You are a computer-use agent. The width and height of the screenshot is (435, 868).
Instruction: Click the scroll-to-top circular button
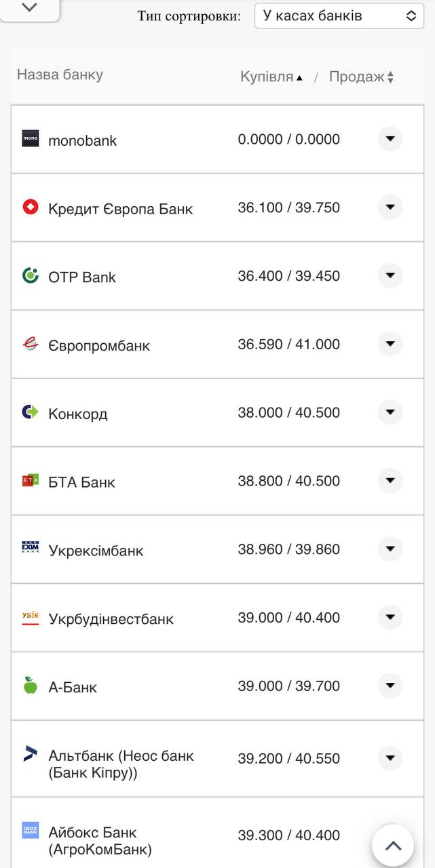point(393,846)
